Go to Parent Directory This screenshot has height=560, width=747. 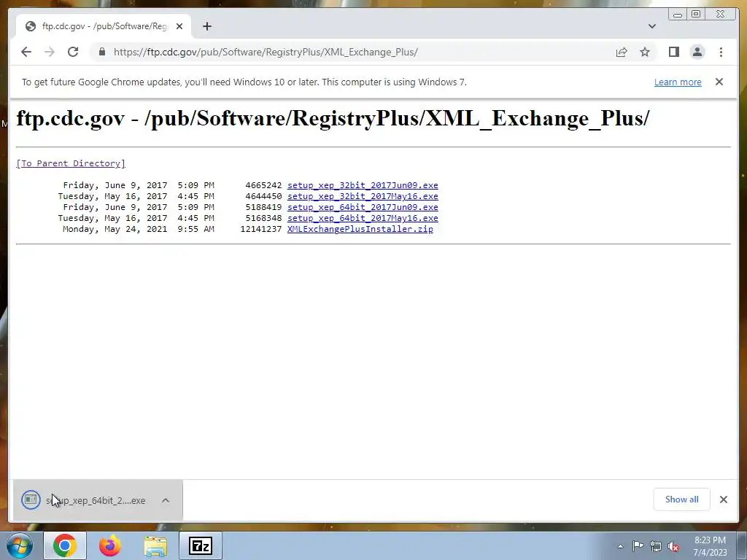71,163
